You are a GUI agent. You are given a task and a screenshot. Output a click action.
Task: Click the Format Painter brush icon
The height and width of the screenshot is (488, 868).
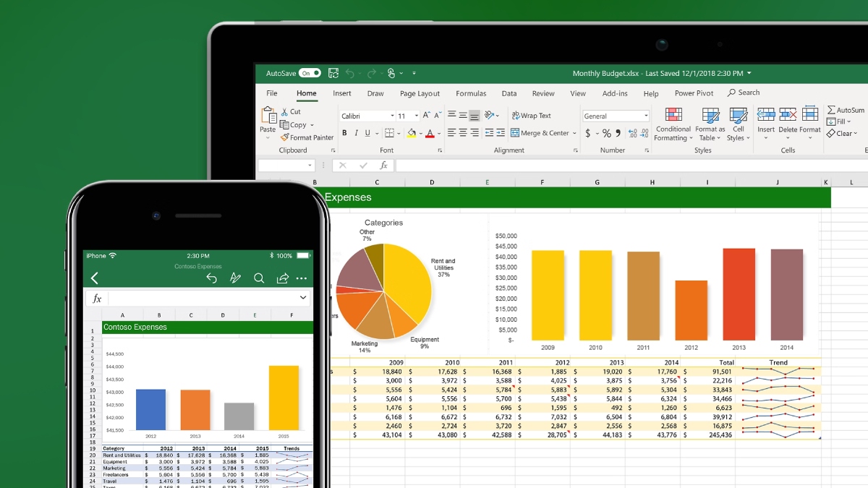pyautogui.click(x=285, y=137)
